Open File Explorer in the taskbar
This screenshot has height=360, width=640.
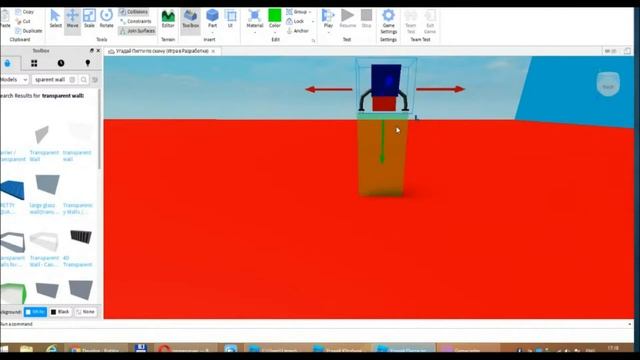(x=26, y=349)
